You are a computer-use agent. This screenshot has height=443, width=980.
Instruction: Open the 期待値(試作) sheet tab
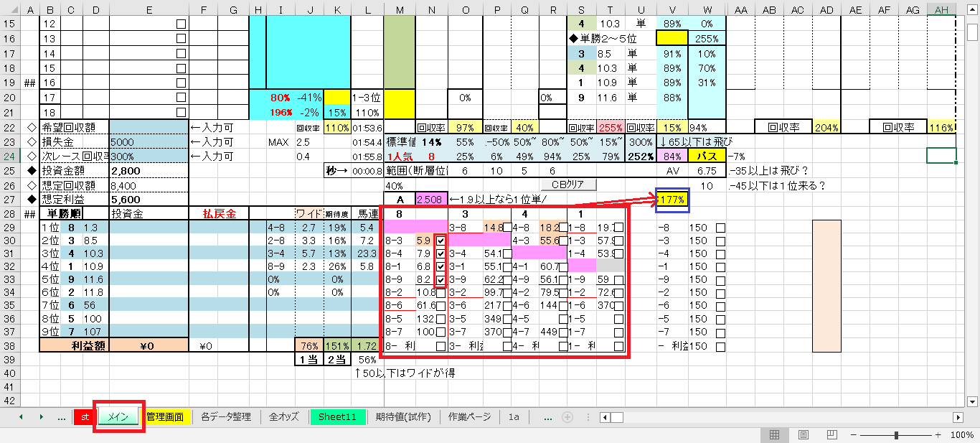[402, 416]
